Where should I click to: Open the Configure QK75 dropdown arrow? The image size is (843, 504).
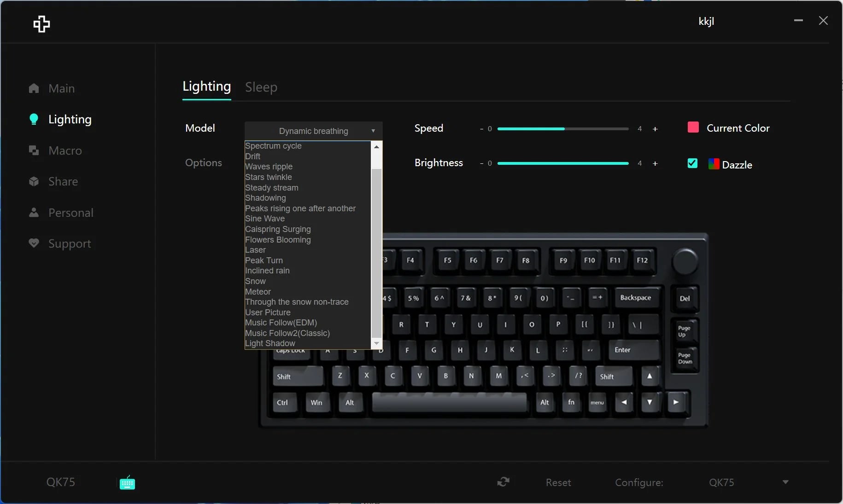pos(785,482)
